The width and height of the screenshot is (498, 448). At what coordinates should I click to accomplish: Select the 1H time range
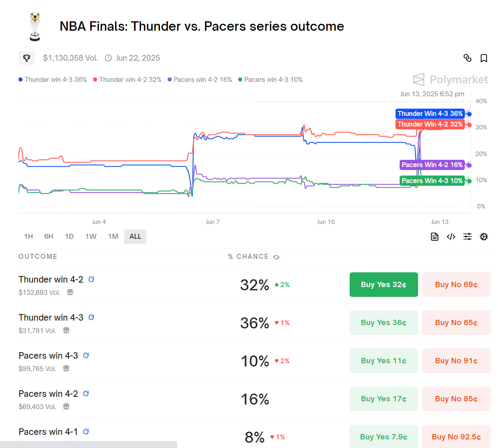click(28, 237)
